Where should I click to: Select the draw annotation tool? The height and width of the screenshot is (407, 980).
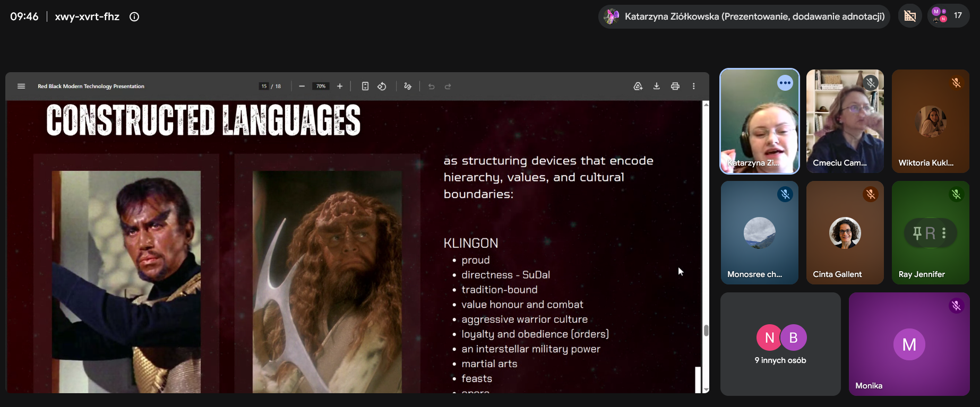point(408,86)
